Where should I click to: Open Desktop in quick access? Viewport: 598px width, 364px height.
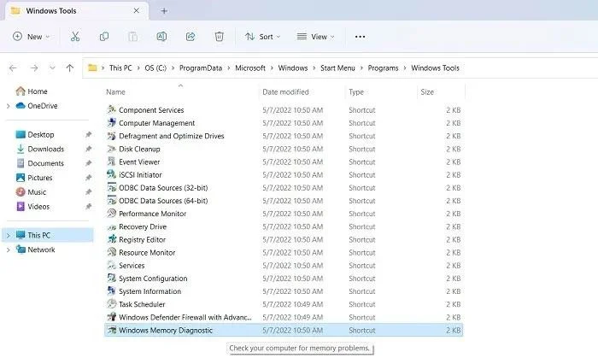pyautogui.click(x=35, y=135)
